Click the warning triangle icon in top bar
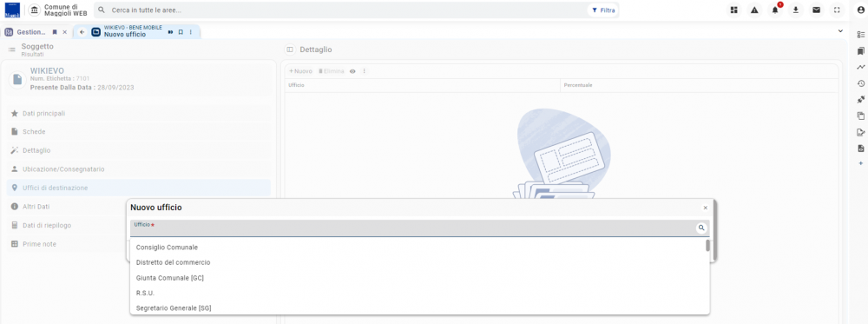The image size is (868, 324). coord(754,10)
